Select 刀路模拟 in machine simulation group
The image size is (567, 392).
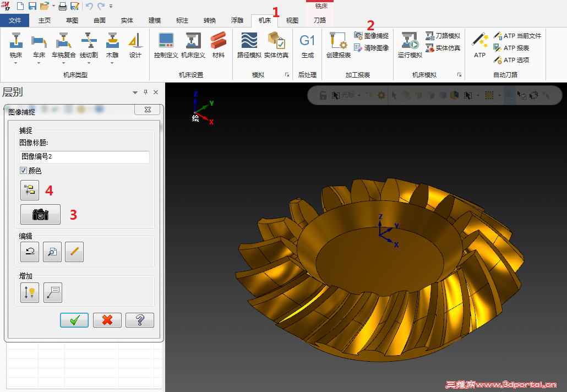pos(443,36)
